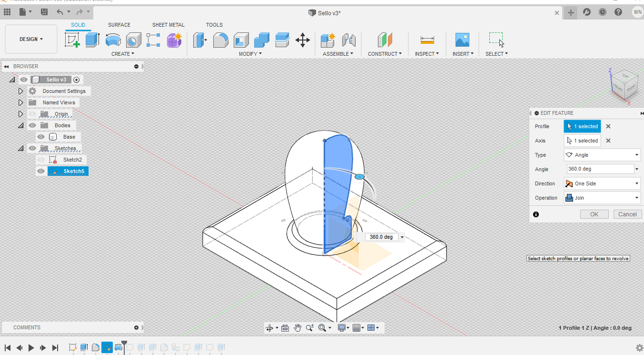The width and height of the screenshot is (644, 355).
Task: Open the CREATE menu
Action: point(123,54)
